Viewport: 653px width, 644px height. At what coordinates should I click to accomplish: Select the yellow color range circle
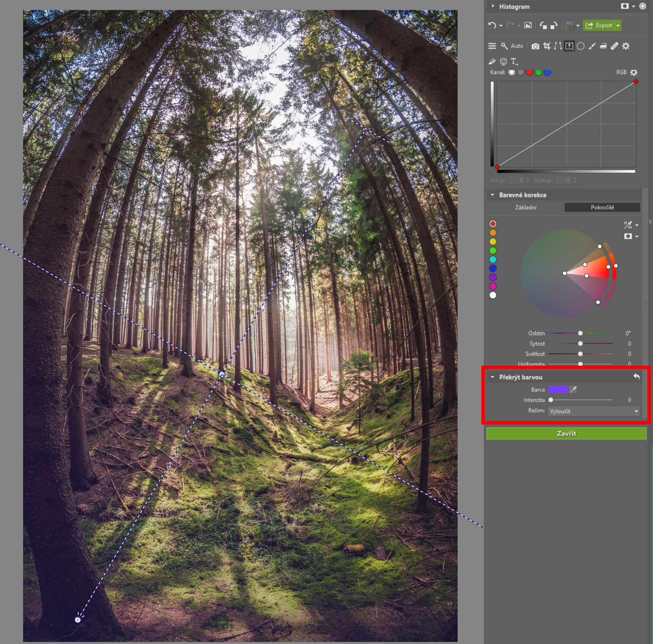pyautogui.click(x=493, y=242)
